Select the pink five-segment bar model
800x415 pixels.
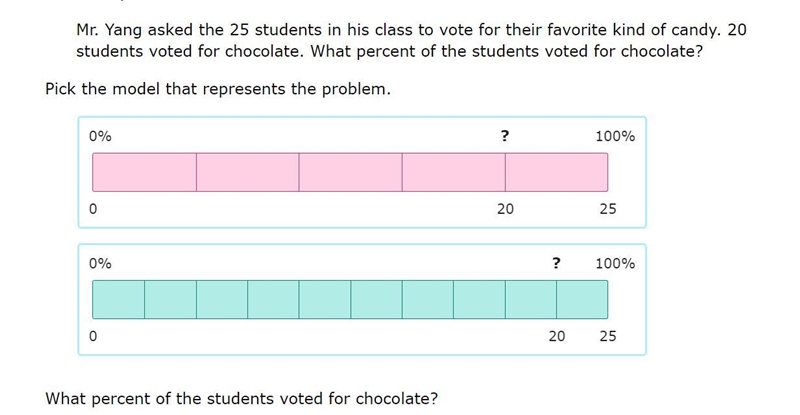pyautogui.click(x=362, y=173)
